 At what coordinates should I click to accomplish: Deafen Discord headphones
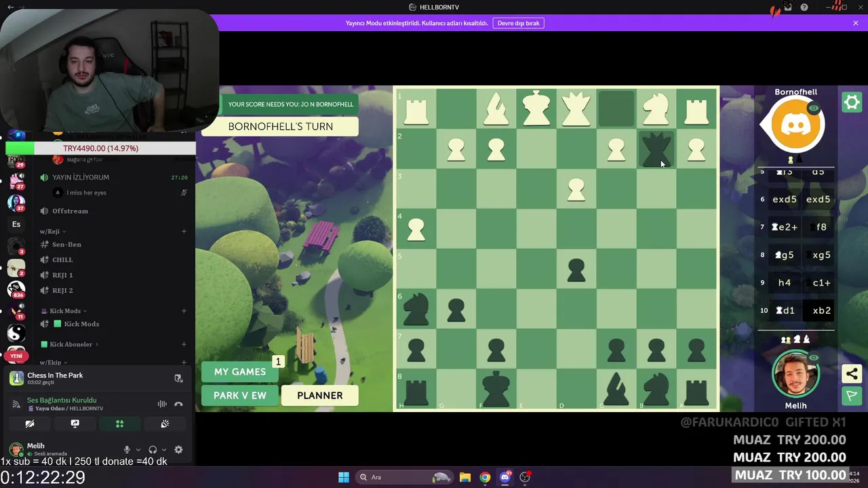(x=153, y=449)
